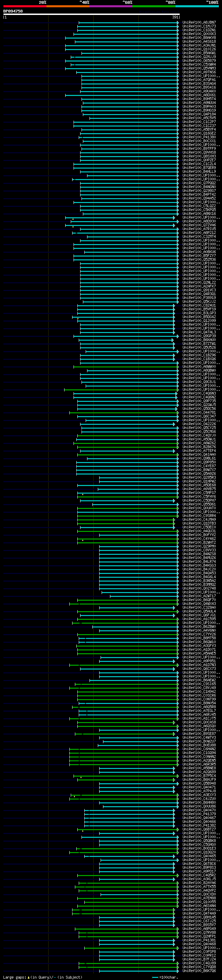Select the UniRef100_Q6FJG1 label

tap(199, 615)
